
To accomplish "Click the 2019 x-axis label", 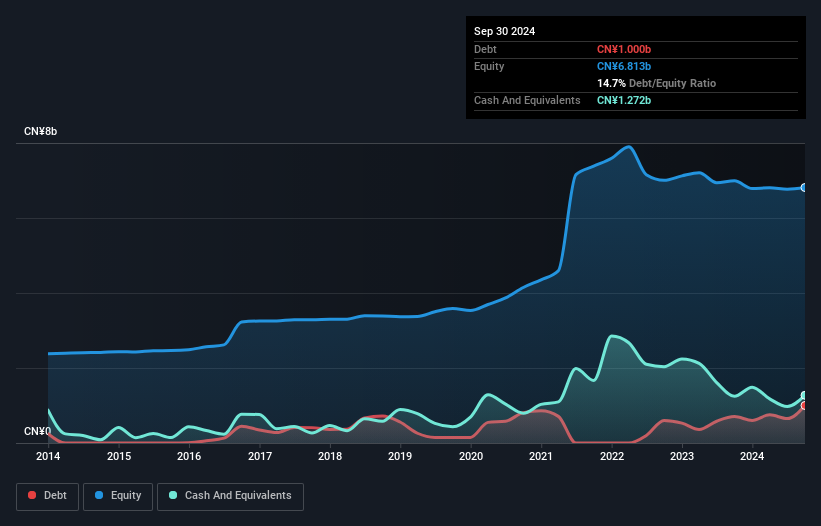I will [400, 456].
